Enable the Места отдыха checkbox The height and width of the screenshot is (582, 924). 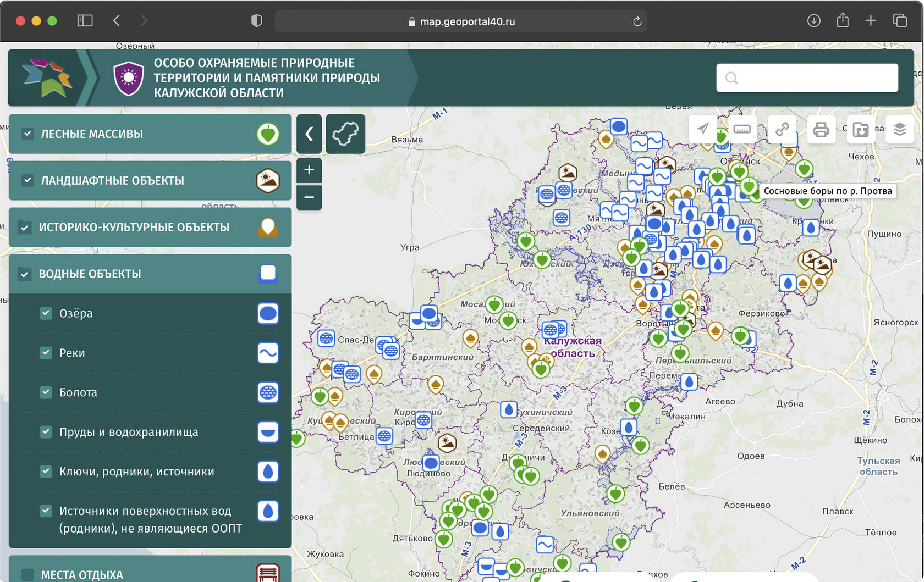click(28, 575)
